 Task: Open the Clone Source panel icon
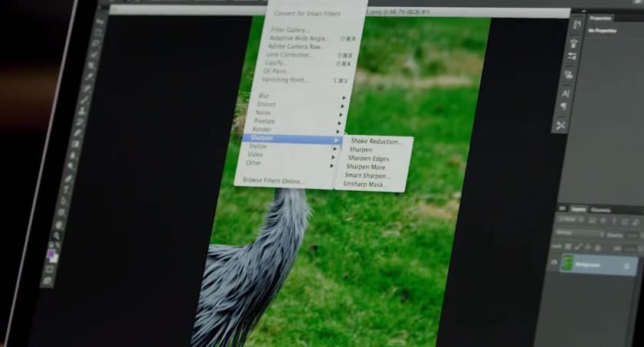pos(569,75)
